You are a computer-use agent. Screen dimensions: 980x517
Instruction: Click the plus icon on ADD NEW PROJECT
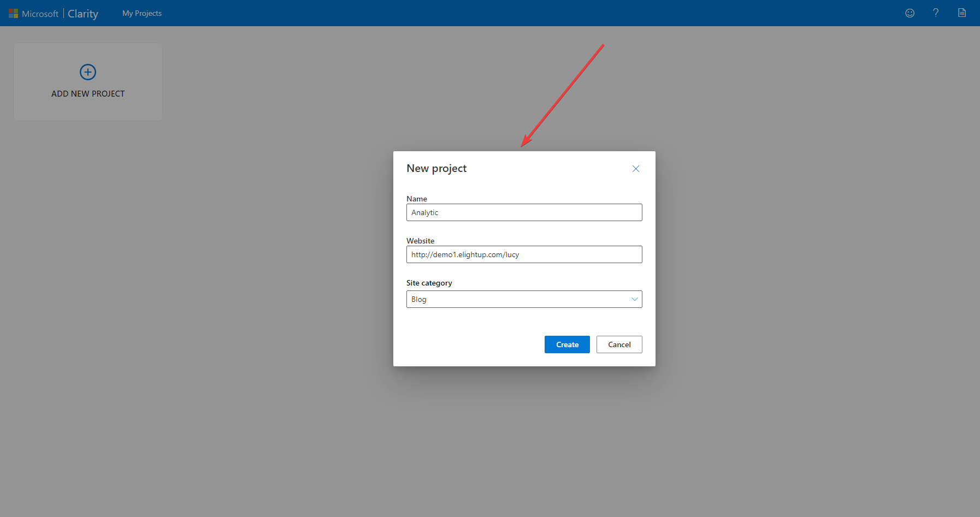[x=87, y=72]
